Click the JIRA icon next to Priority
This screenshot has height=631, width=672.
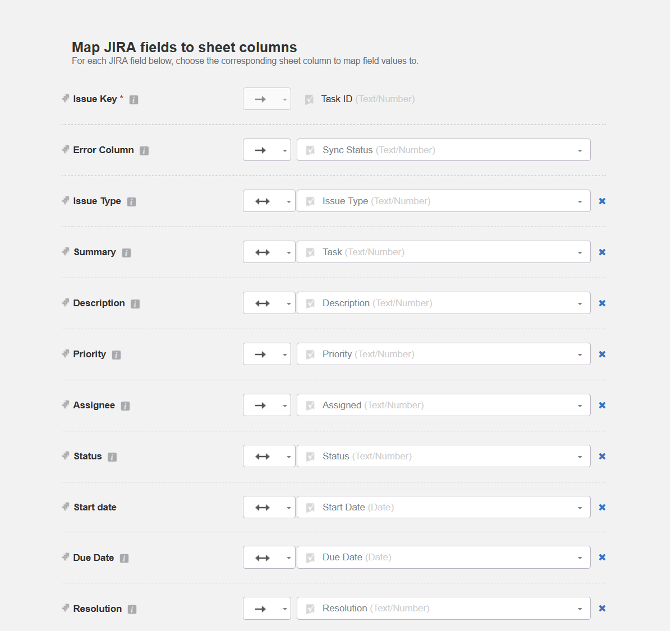click(x=66, y=354)
